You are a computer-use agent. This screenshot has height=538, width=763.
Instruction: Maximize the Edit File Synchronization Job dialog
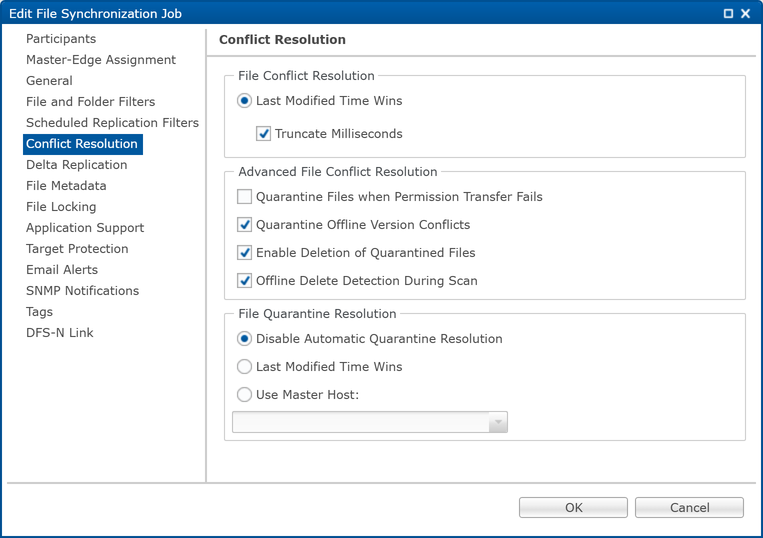728,14
